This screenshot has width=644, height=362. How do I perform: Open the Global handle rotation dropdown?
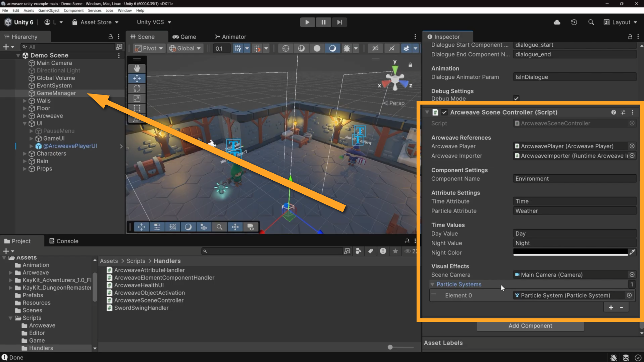(185, 48)
